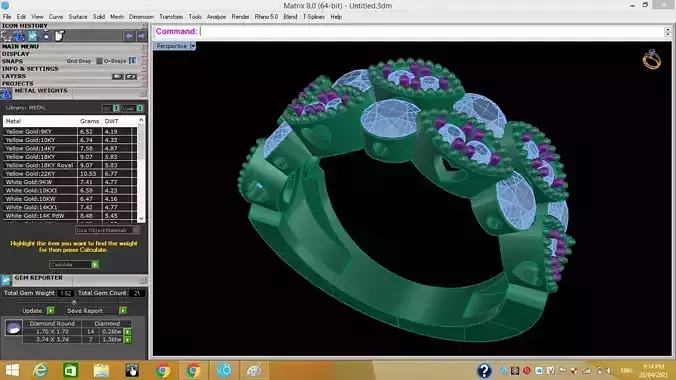Collapse Gem Reporter panel corner button
The image size is (676, 380).
click(x=143, y=280)
